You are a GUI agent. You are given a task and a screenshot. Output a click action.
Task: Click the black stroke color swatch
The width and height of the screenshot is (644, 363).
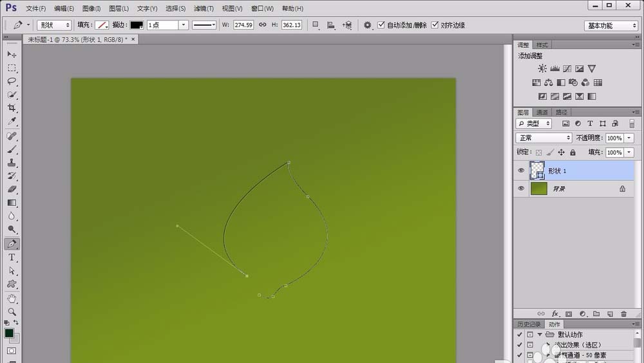(x=137, y=25)
